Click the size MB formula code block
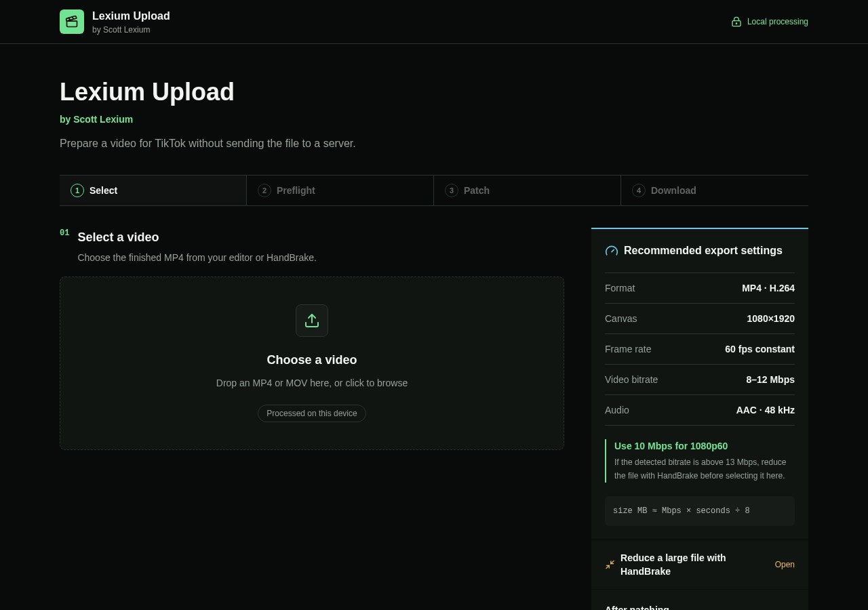Screen dimensions: 868x610 point(700,511)
